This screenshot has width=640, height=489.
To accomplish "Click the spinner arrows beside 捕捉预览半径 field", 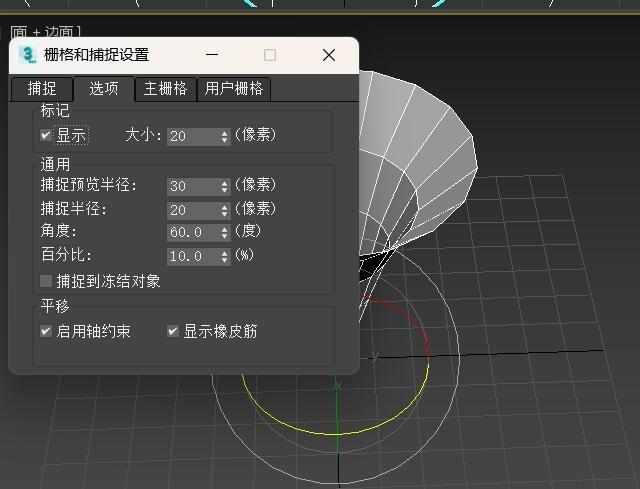I will (225, 186).
